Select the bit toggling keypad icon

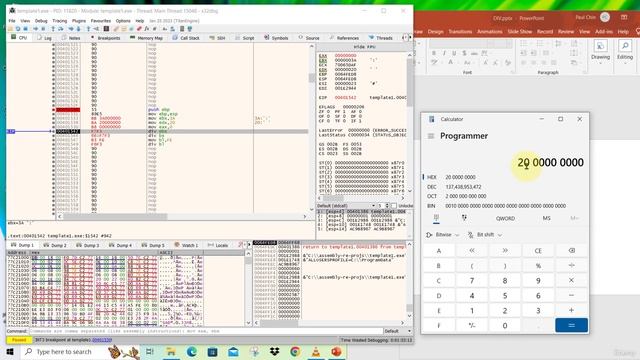click(464, 218)
